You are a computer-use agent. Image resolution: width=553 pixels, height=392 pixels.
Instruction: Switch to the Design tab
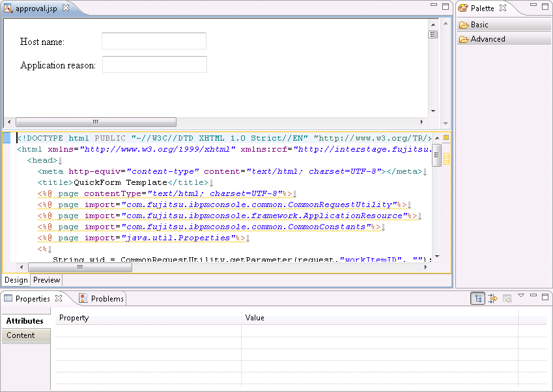click(x=16, y=280)
